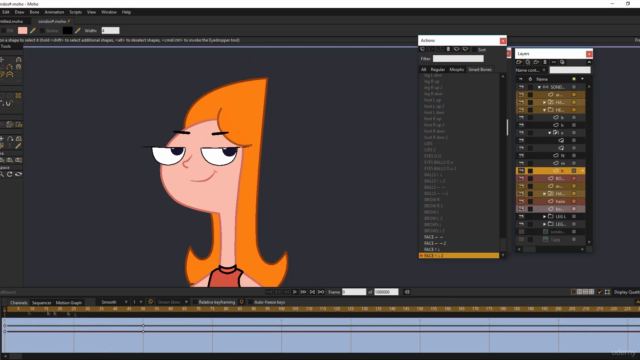Screen dimensions: 640x360
Task: Expand the LEG L group layer
Action: 544,217
